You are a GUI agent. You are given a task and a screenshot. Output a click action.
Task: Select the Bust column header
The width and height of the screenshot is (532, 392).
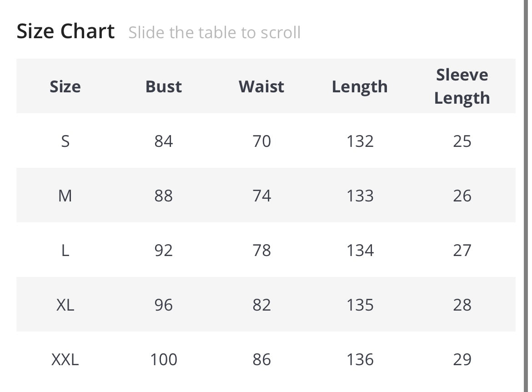point(163,86)
